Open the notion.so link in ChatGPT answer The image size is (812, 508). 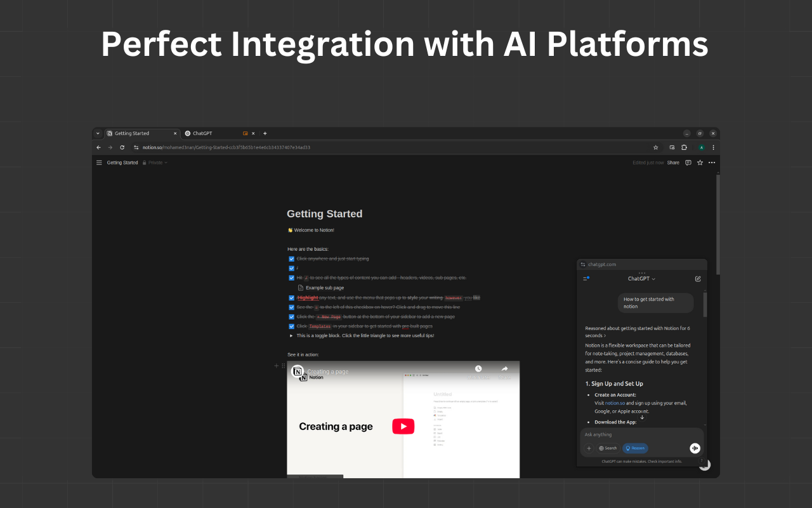click(x=615, y=403)
